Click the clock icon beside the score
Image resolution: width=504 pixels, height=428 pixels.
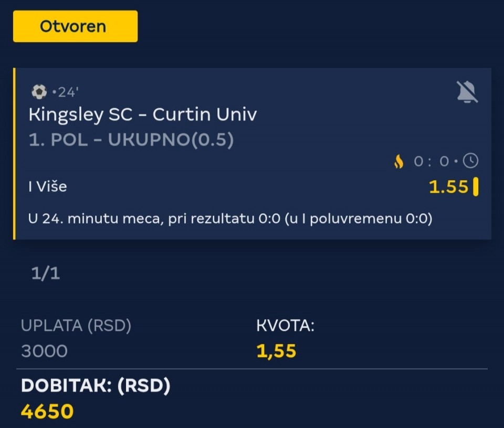pos(471,161)
